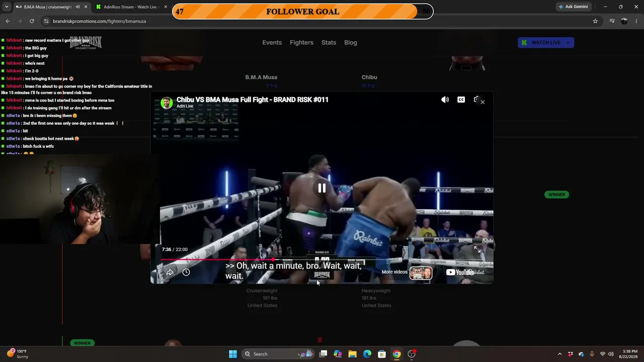Click the Adin Live channel avatar

point(166,103)
